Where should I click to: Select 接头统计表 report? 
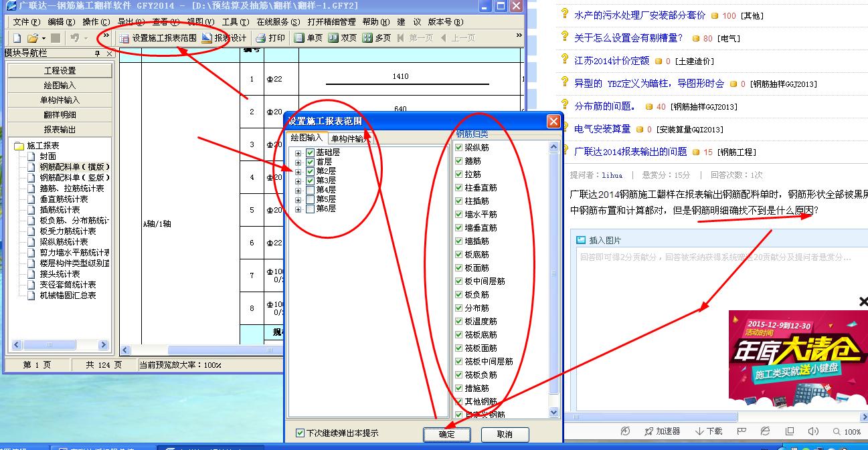pyautogui.click(x=60, y=274)
